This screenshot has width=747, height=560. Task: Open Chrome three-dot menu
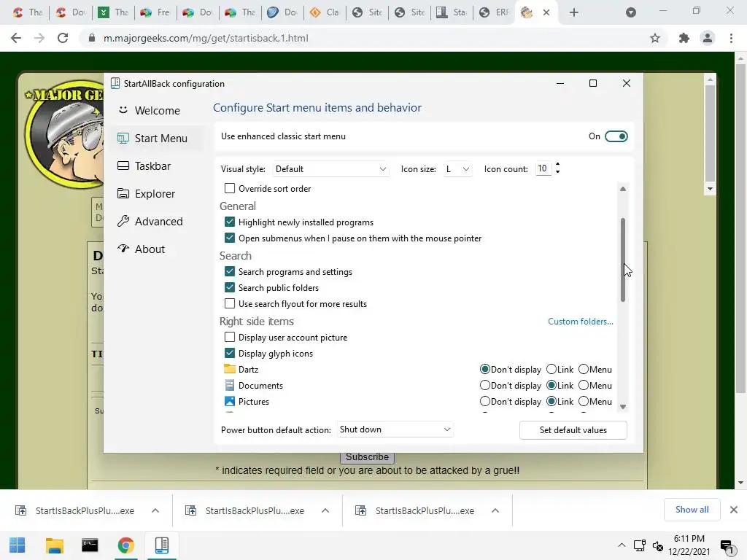coord(731,38)
